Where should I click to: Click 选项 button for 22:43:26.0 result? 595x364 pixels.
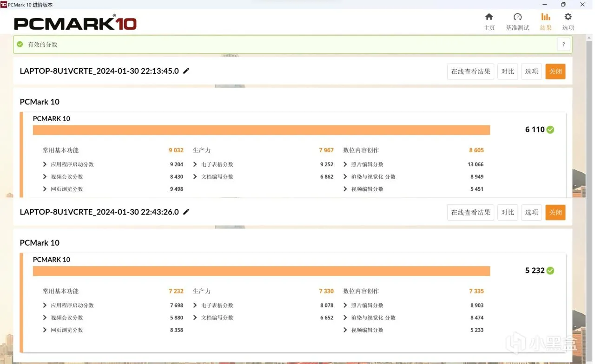[531, 212]
